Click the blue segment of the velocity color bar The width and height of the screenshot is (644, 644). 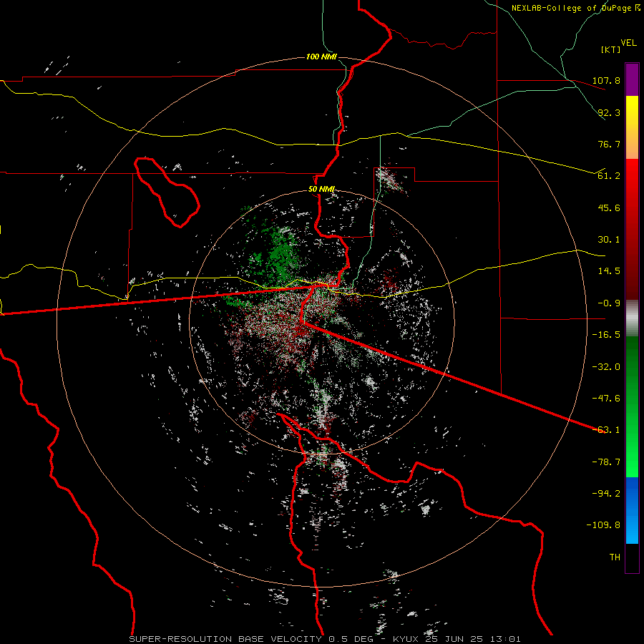[632, 510]
